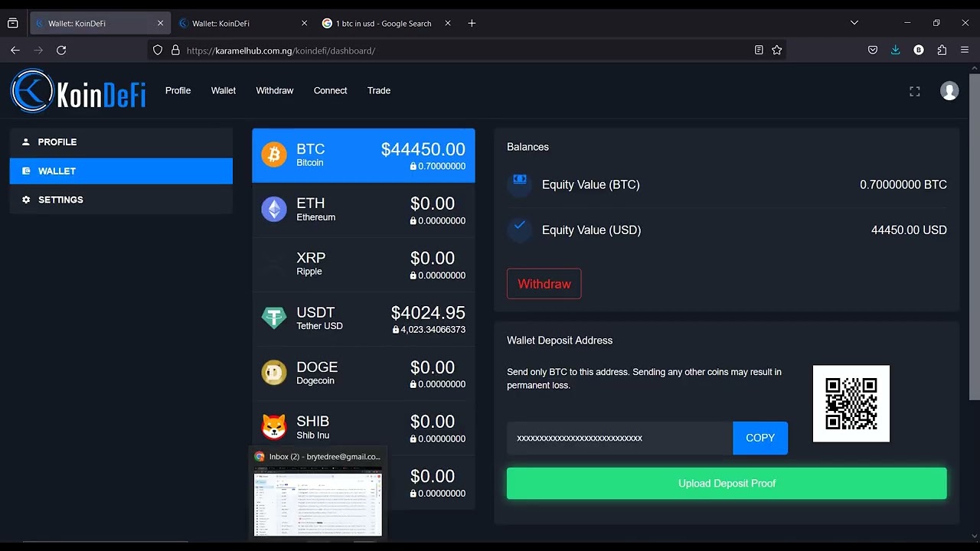
Task: Reload the page
Action: click(61, 50)
